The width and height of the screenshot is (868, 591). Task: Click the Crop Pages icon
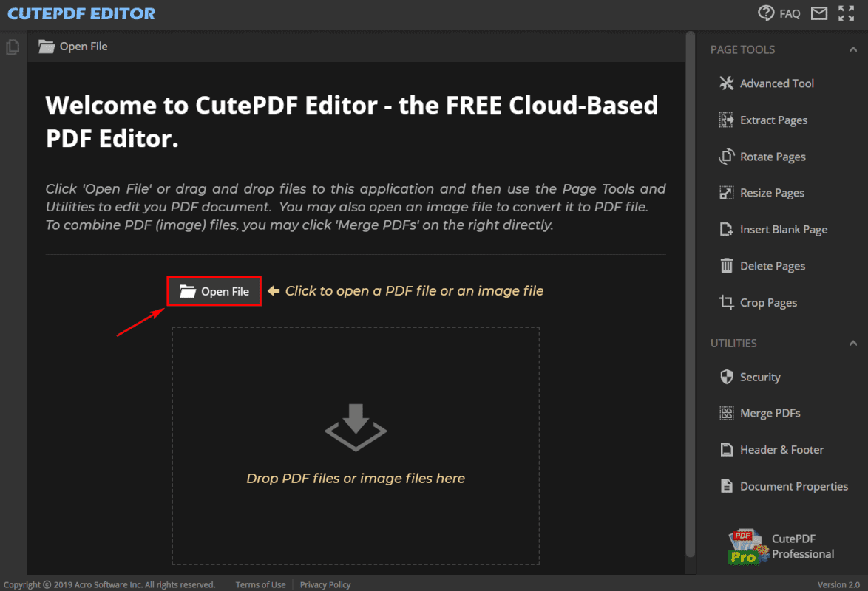pyautogui.click(x=726, y=302)
